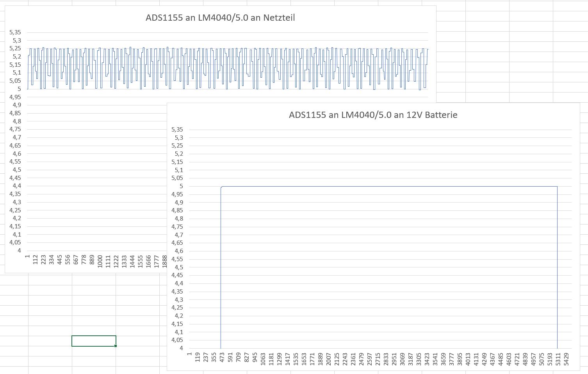Click the 4 axis label in the Netzteil chart
This screenshot has width=588, height=374.
[19, 251]
